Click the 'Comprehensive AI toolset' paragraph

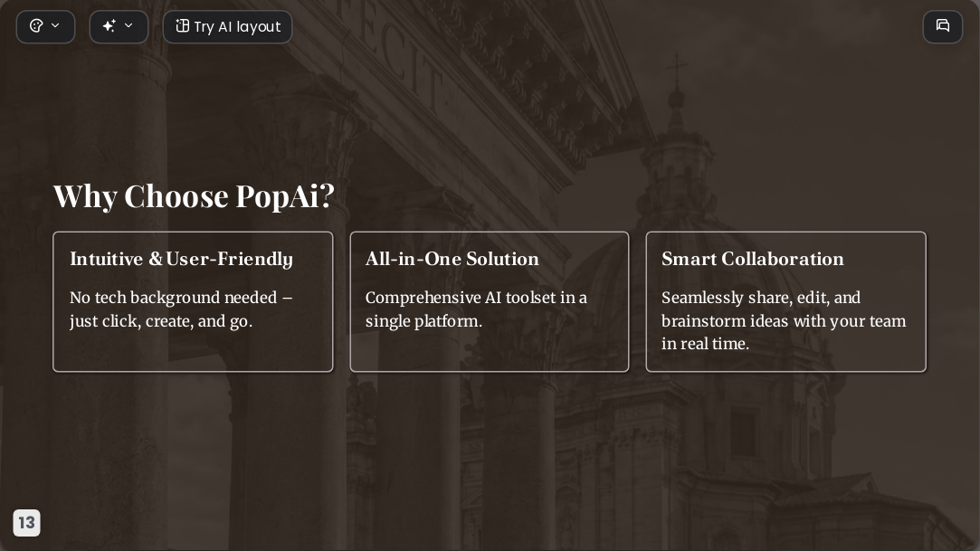pyautogui.click(x=476, y=309)
